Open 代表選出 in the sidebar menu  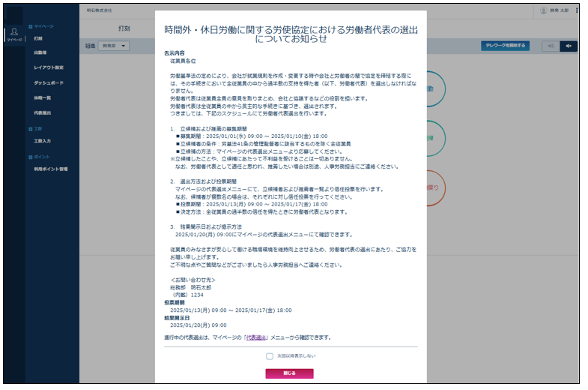coord(43,113)
